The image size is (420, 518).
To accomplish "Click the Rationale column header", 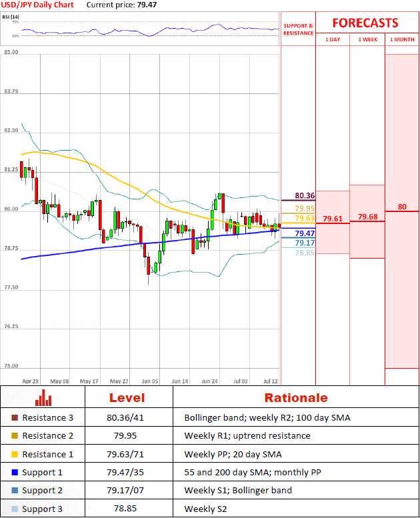I will [296, 398].
